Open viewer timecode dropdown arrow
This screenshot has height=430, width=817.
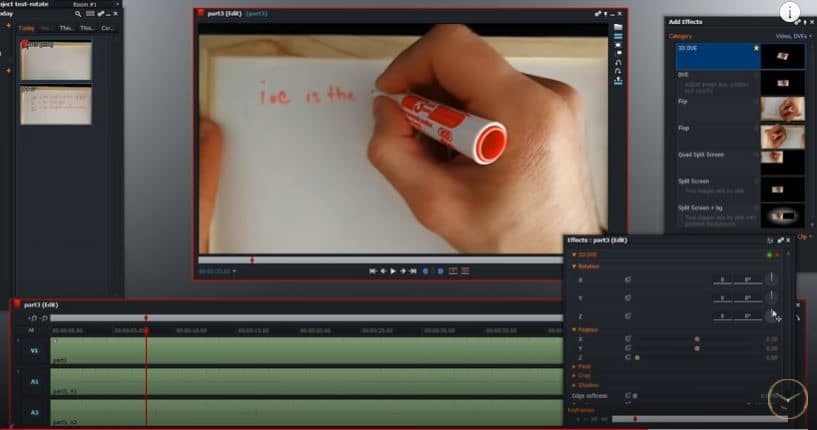234,271
